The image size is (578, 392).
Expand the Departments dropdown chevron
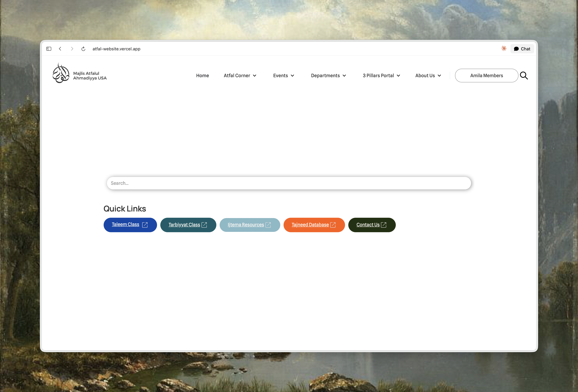(x=344, y=76)
